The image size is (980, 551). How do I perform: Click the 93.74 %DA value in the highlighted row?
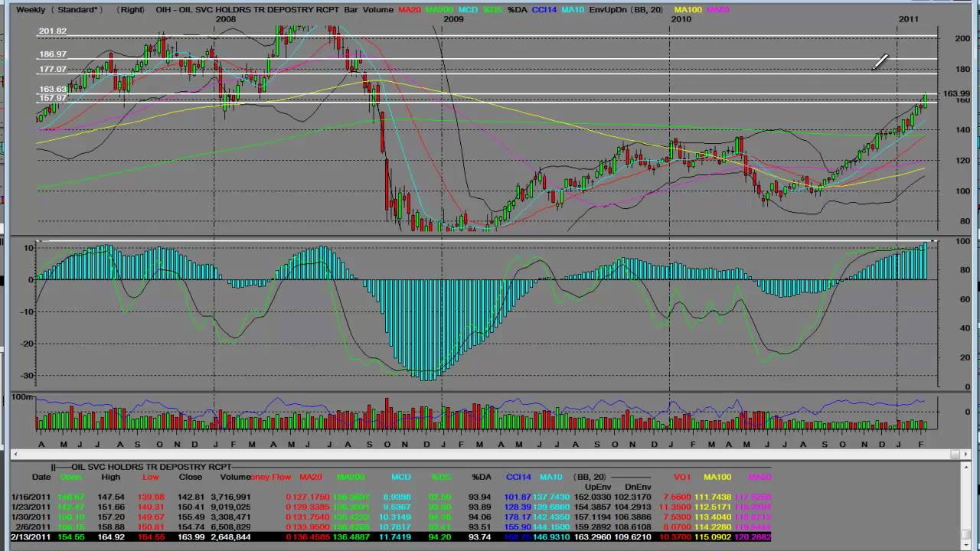tap(480, 537)
